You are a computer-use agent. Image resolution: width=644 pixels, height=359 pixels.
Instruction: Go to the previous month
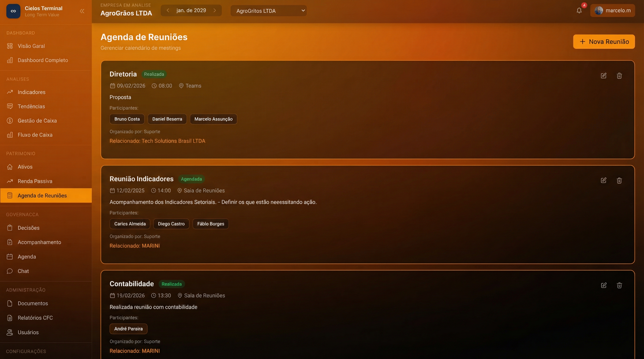coord(168,11)
